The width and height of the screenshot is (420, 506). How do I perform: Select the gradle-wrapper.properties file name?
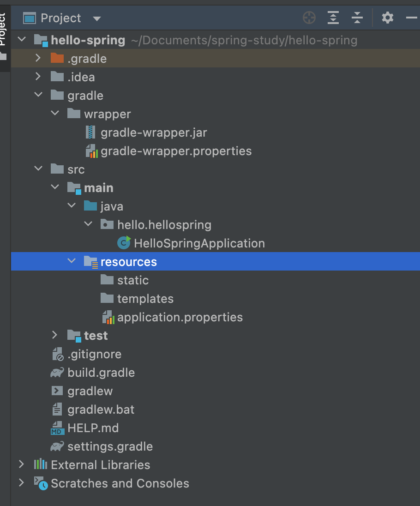tap(176, 151)
